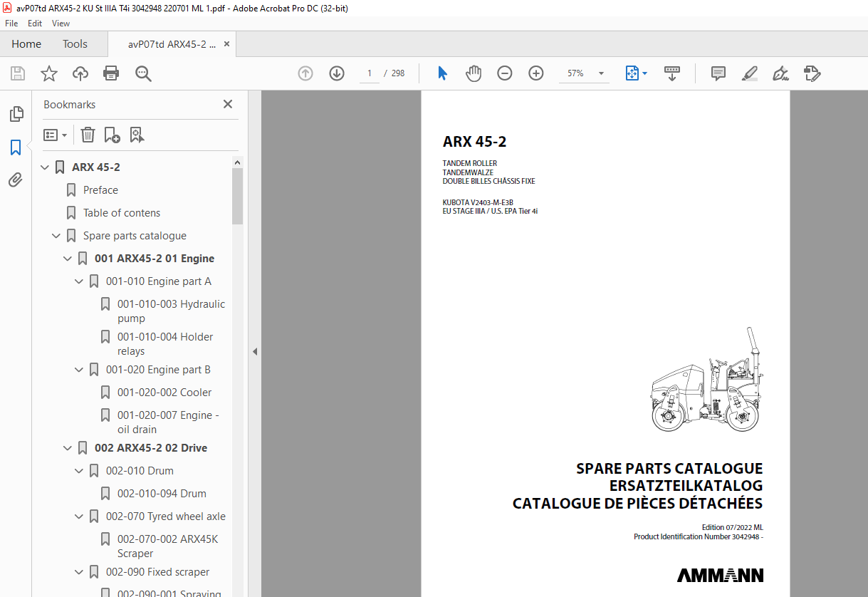Jump to 001-010-004 Holder relays bookmark
This screenshot has width=868, height=597.
click(x=165, y=344)
